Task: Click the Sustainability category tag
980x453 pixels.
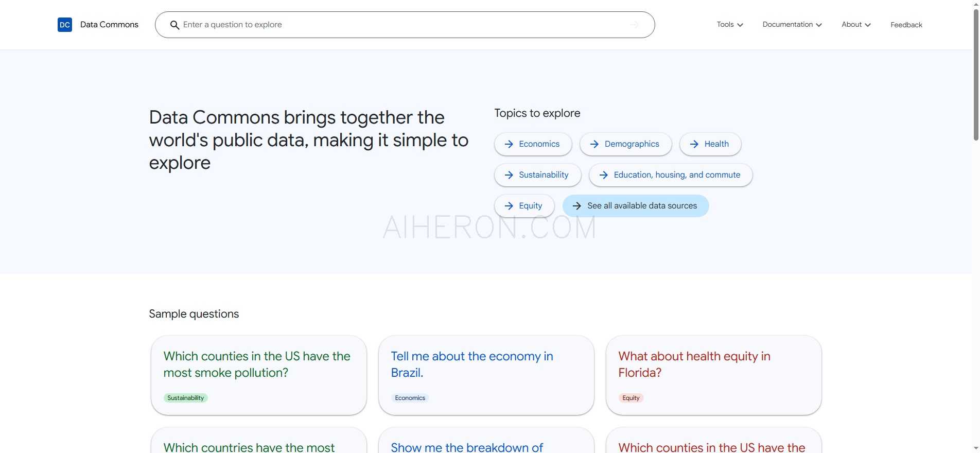Action: 185,397
